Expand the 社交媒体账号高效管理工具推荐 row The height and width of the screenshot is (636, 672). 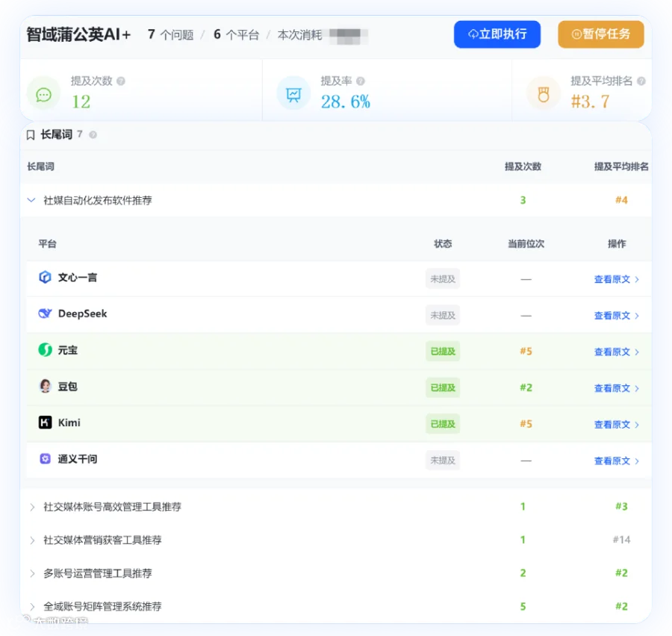point(32,507)
